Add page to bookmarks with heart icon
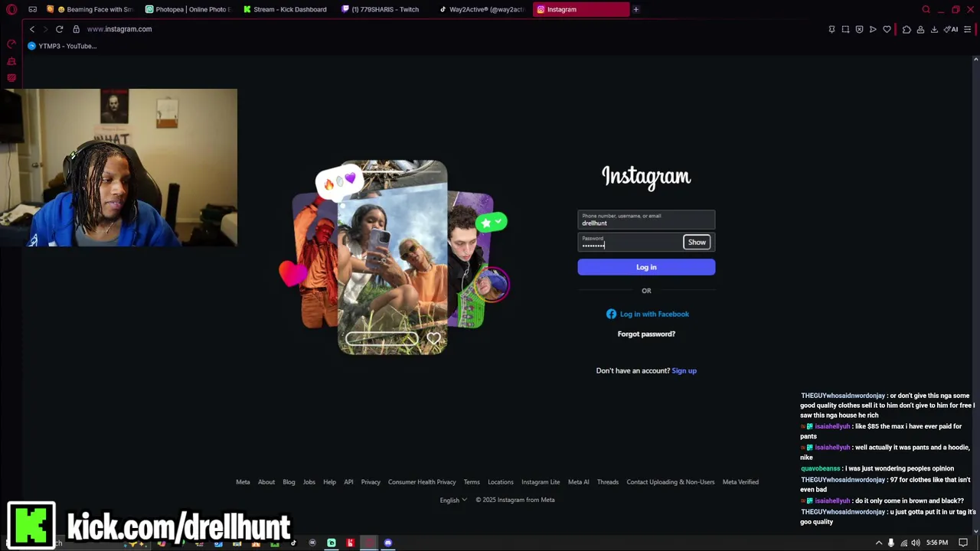Viewport: 980px width, 551px height. coord(887,29)
